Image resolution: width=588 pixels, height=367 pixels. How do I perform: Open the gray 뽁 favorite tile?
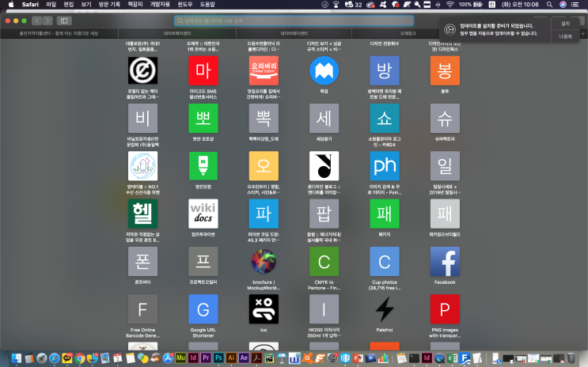coord(264,118)
